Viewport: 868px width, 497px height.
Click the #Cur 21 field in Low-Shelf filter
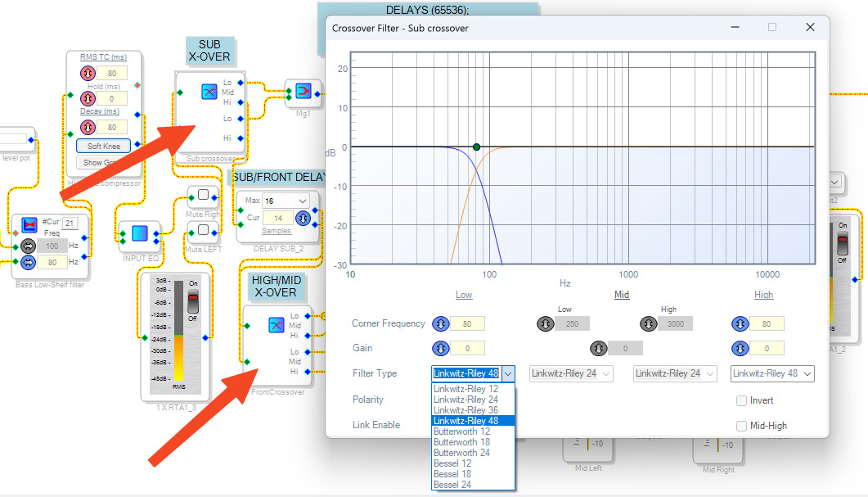(x=70, y=223)
